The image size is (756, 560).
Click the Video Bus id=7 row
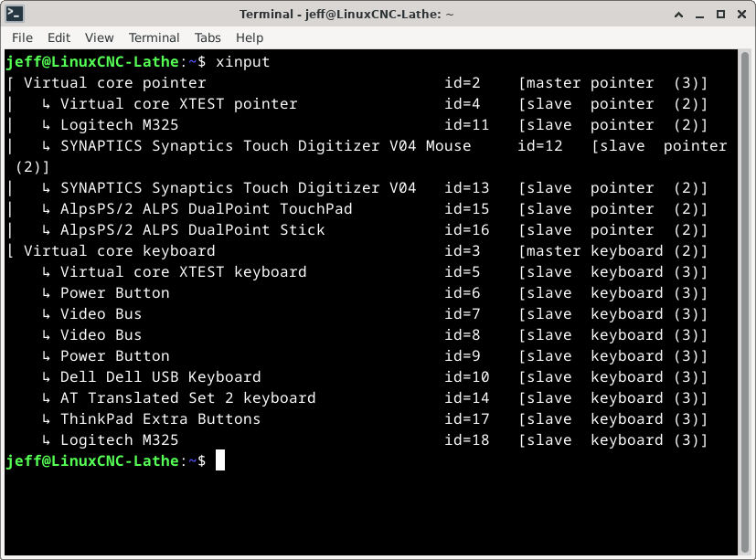[374, 314]
